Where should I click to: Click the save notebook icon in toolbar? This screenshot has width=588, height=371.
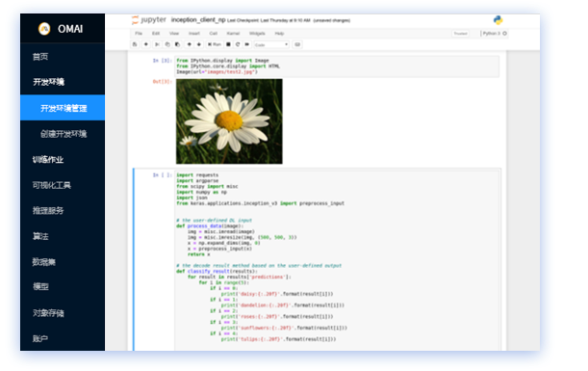135,44
